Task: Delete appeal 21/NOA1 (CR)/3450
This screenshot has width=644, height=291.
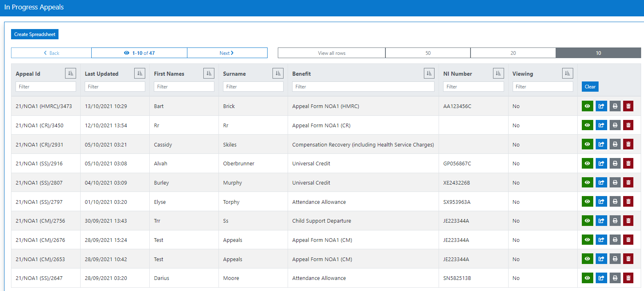Action: coord(628,125)
